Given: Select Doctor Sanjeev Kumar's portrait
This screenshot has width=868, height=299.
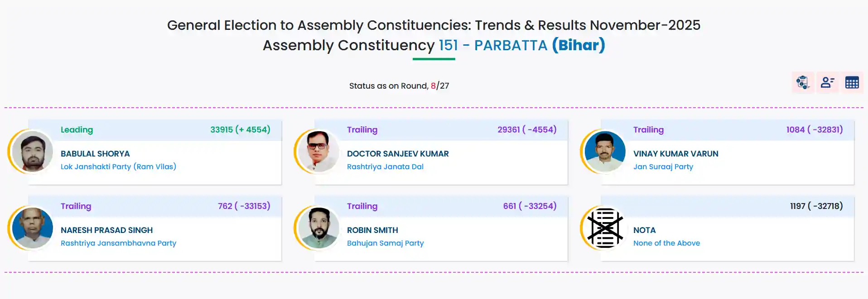Looking at the screenshot, I should [318, 152].
